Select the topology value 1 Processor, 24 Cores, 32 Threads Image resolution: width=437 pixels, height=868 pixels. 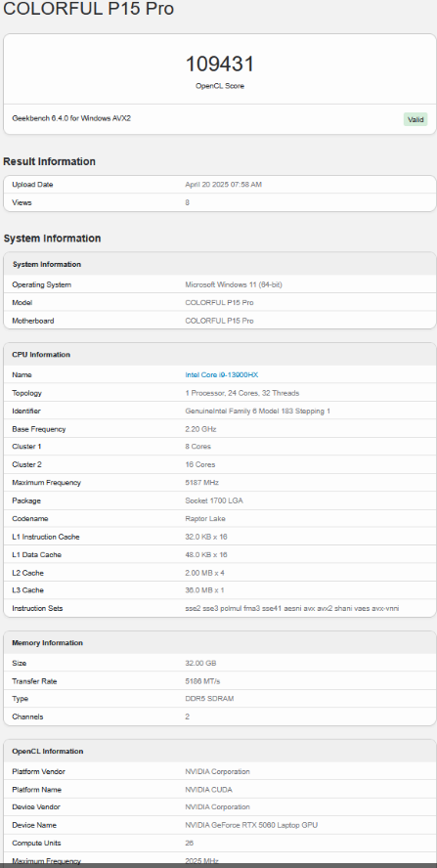(x=242, y=393)
